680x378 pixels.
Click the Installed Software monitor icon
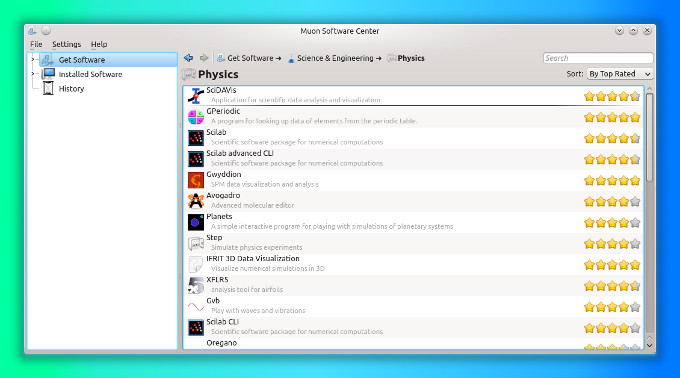click(48, 74)
